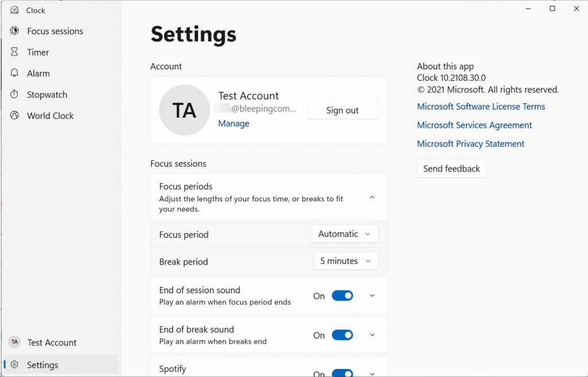Screen dimensions: 588x377
Task: Turn off End of session sound toggle
Action: click(342, 296)
